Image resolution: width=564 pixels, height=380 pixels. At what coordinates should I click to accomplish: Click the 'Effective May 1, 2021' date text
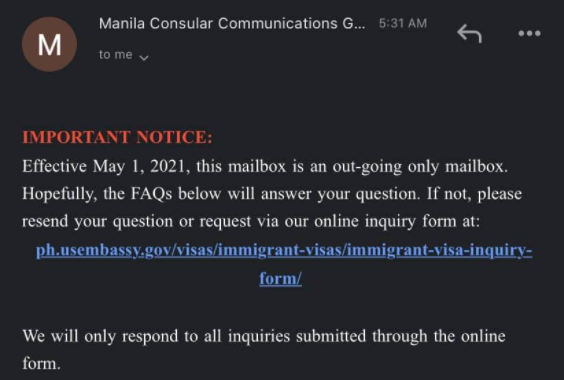(106, 166)
